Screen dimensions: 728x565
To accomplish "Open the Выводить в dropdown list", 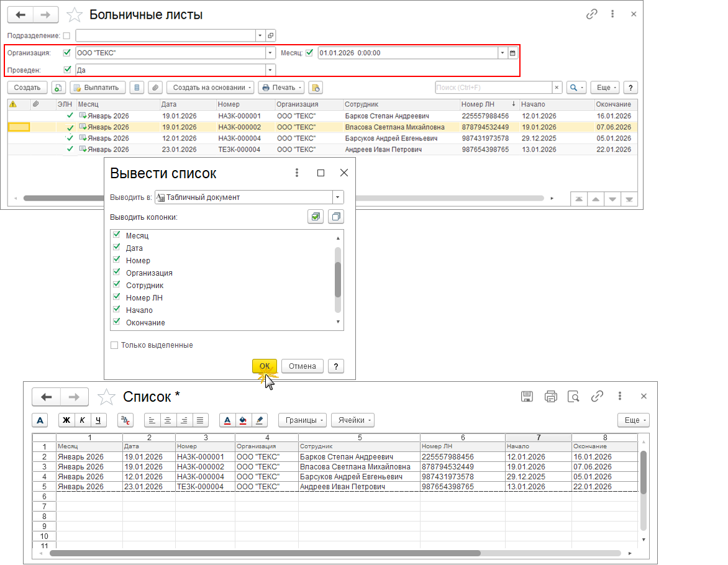I will click(338, 197).
